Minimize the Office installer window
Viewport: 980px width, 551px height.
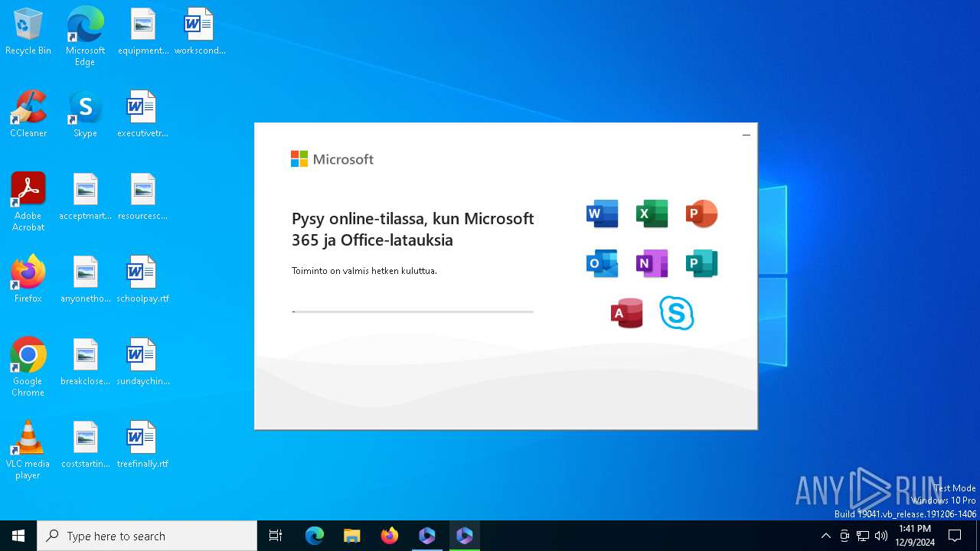click(x=746, y=135)
